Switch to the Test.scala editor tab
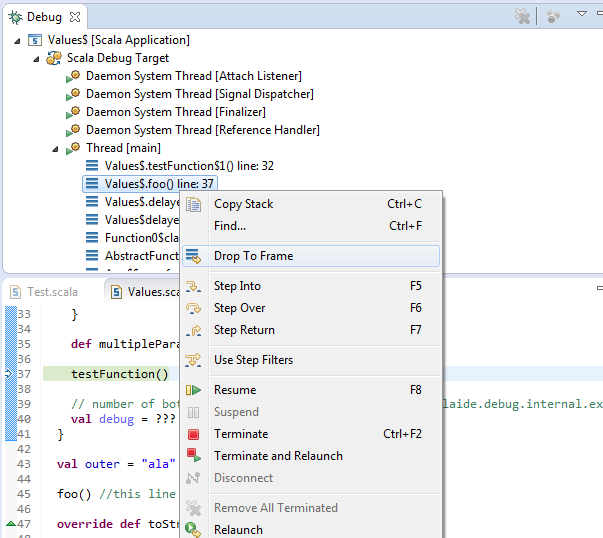Image resolution: width=603 pixels, height=538 pixels. point(52,292)
